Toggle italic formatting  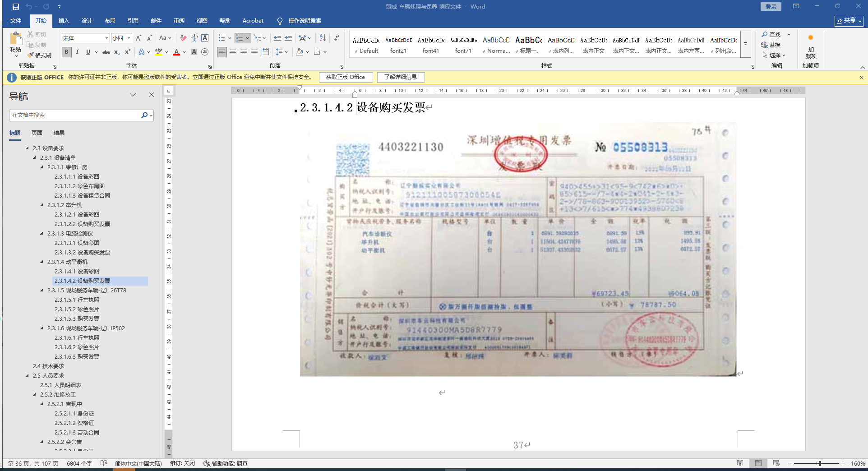[77, 52]
